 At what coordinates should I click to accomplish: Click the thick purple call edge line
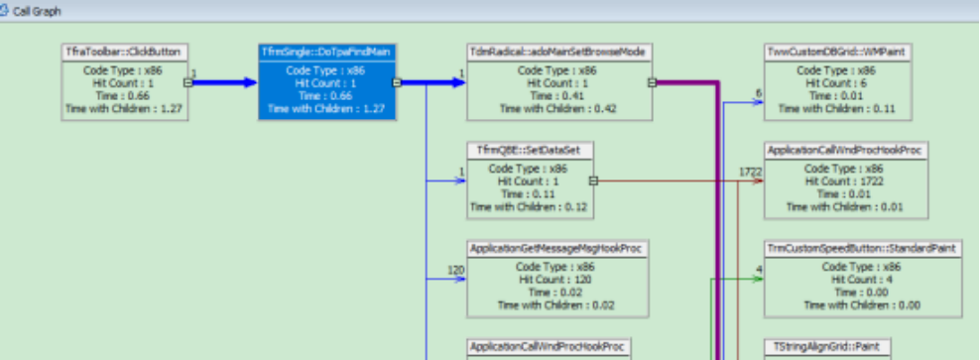(x=719, y=219)
